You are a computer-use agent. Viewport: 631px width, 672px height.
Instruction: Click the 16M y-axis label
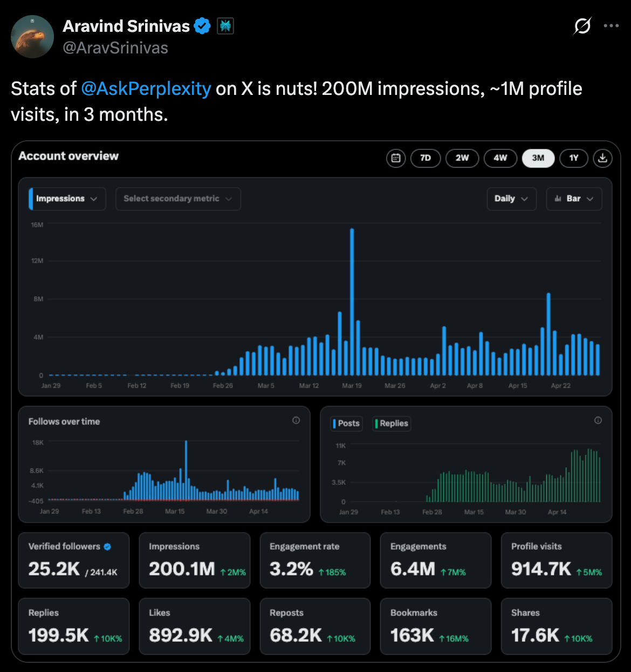tap(37, 225)
